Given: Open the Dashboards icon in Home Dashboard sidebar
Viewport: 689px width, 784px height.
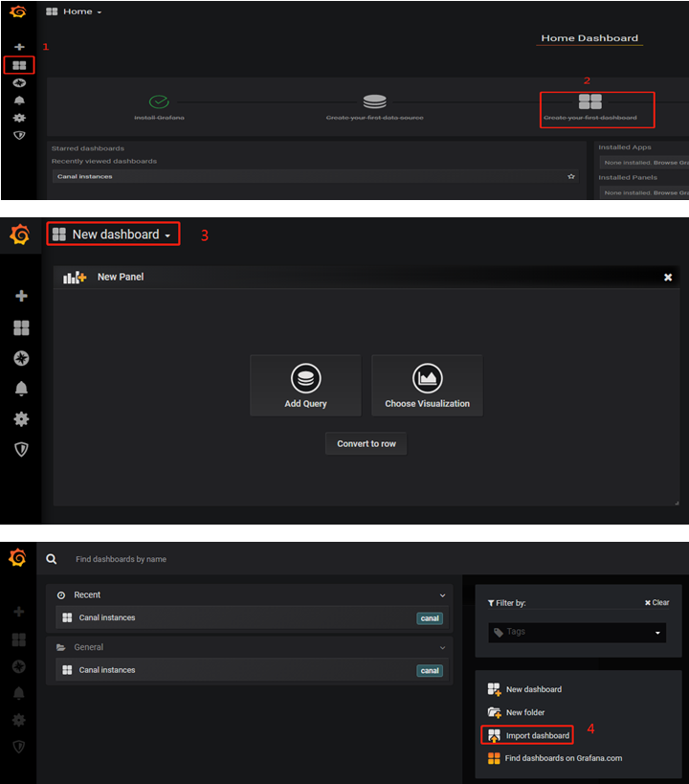Looking at the screenshot, I should [x=19, y=65].
